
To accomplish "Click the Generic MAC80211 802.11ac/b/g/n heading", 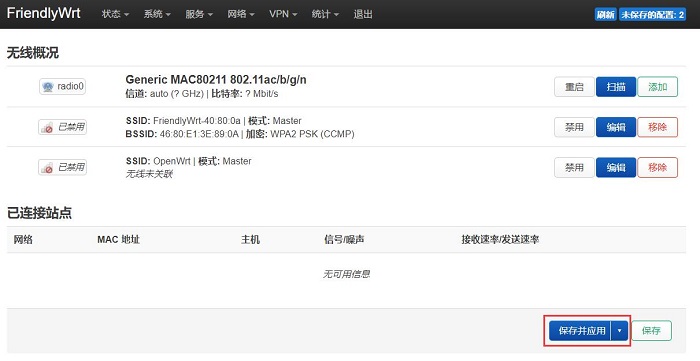I will pyautogui.click(x=216, y=80).
